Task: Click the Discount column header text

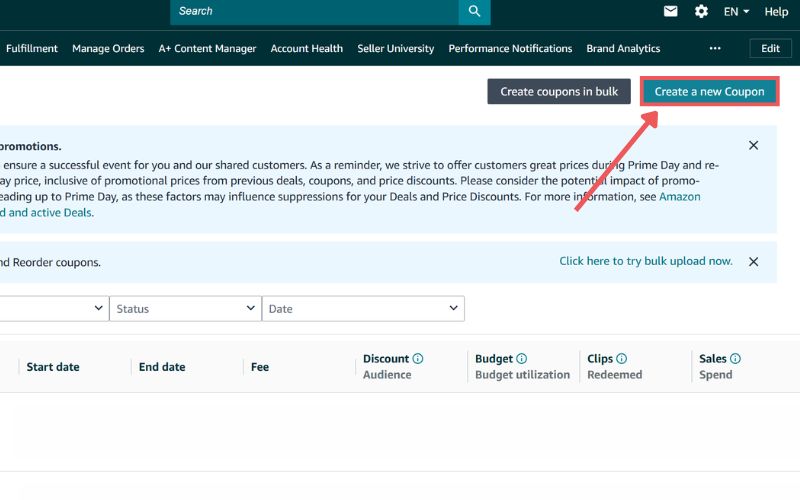Action: 386,359
